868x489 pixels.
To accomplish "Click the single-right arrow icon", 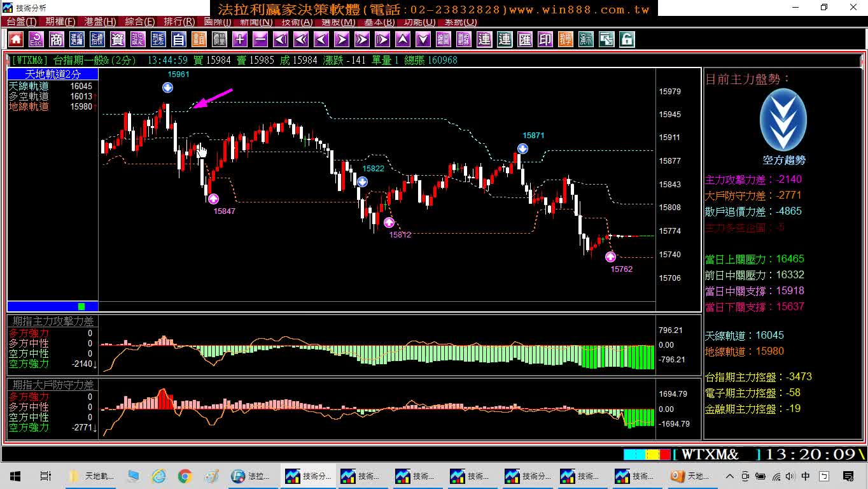I will pyautogui.click(x=341, y=39).
